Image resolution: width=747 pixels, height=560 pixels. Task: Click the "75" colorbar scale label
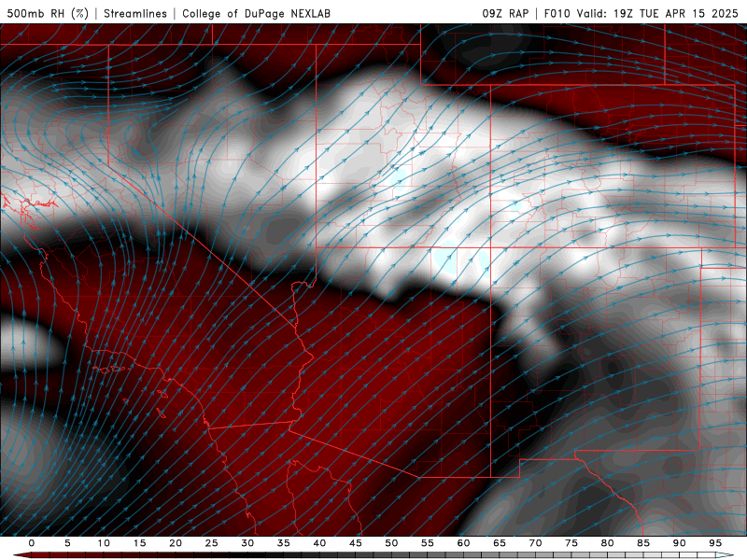[571, 543]
